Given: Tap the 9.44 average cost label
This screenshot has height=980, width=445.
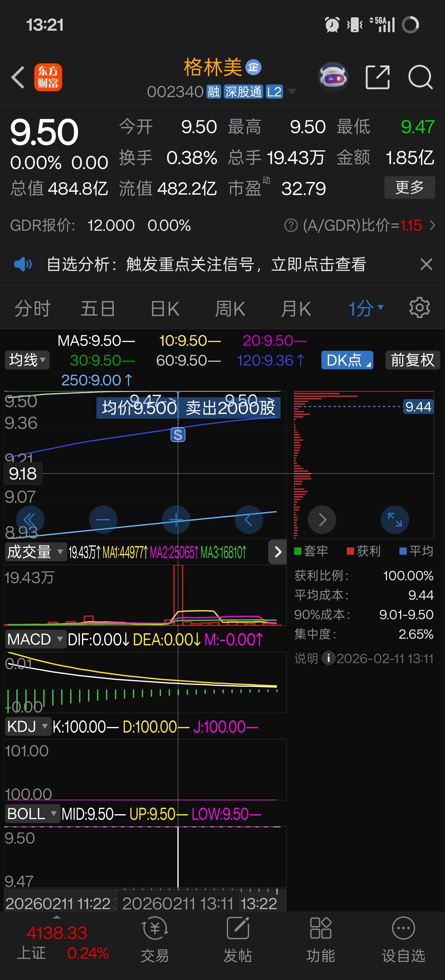Looking at the screenshot, I should tap(418, 406).
